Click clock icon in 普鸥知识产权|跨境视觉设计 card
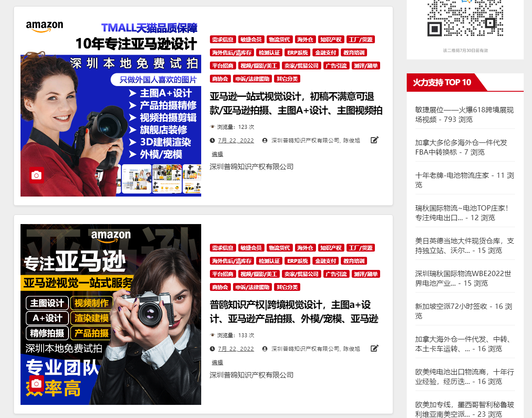Viewport: 532px width, 418px height. tap(212, 349)
